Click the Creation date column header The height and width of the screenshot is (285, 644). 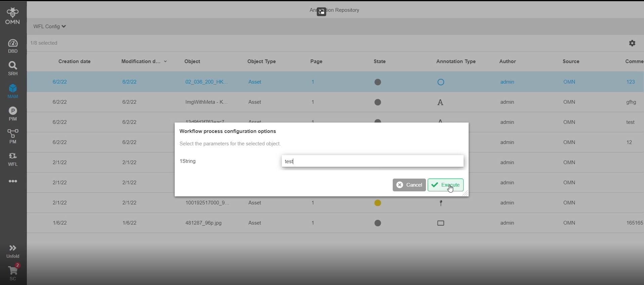coord(75,61)
